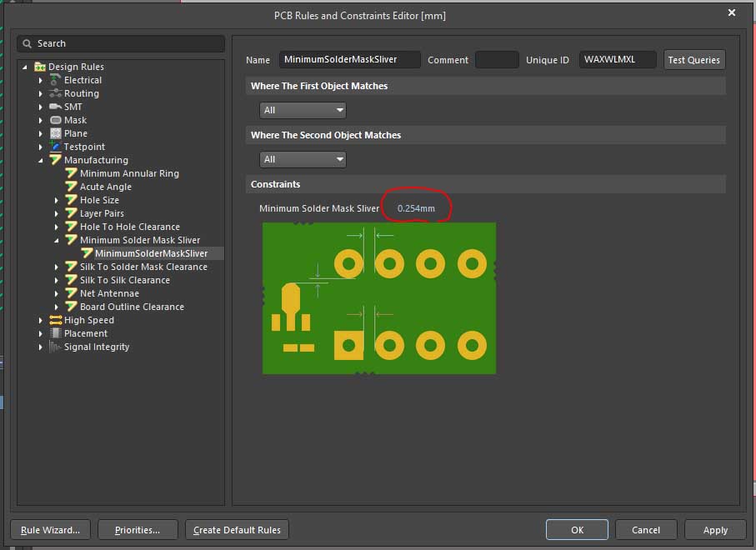Click the High Speed category icon

pyautogui.click(x=56, y=320)
